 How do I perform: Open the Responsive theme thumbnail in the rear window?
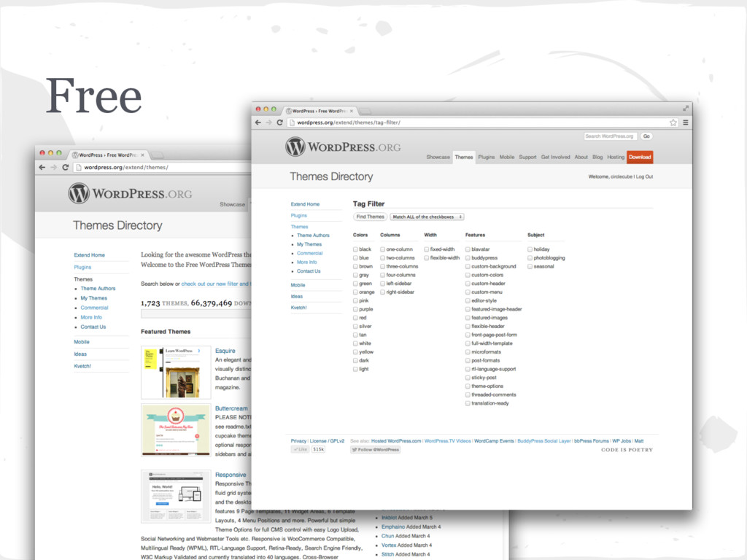(176, 496)
